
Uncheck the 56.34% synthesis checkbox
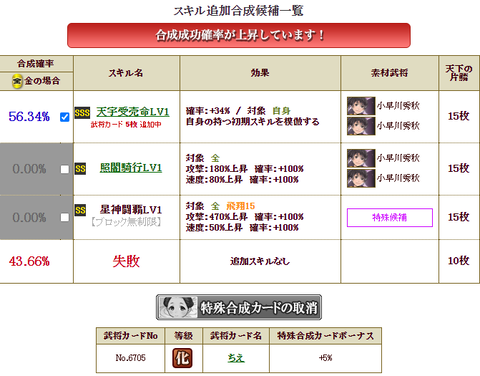coord(65,117)
